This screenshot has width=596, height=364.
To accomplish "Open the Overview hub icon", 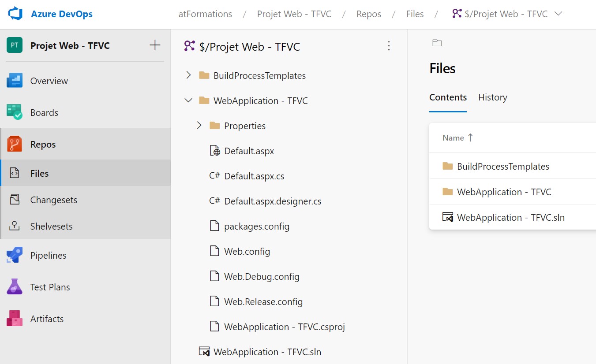I will (15, 81).
